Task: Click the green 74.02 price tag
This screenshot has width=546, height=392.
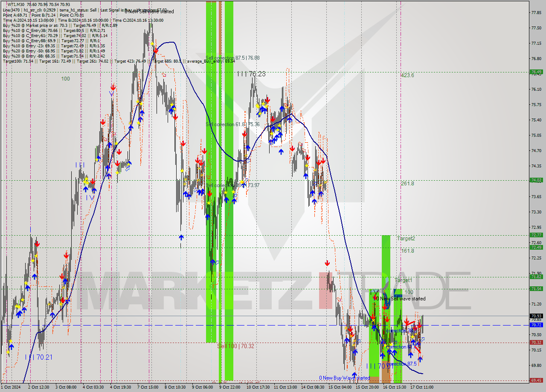Action: pos(536,180)
